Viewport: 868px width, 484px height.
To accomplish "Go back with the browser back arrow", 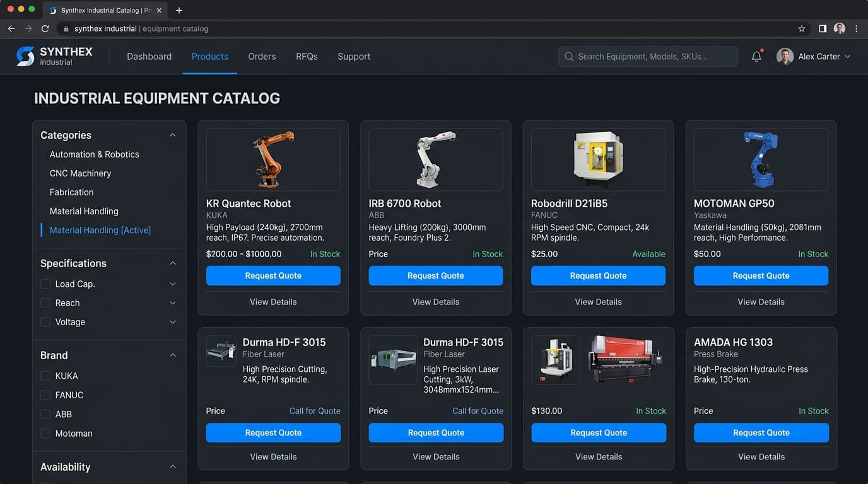I will pyautogui.click(x=11, y=28).
